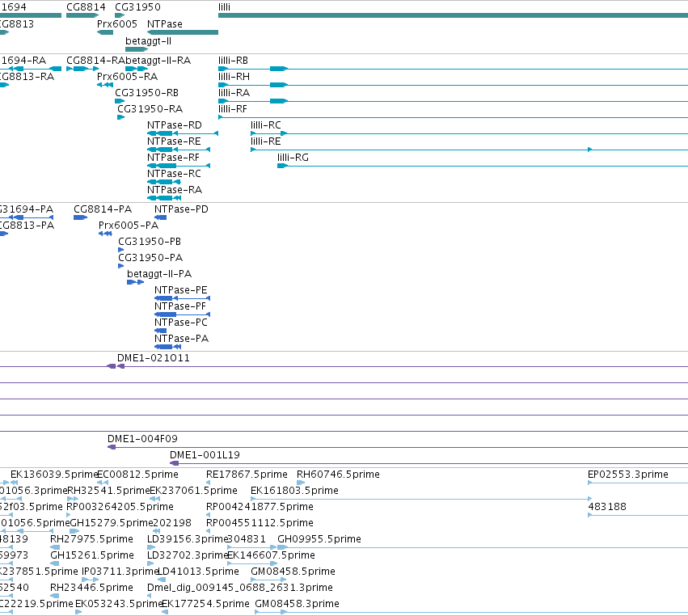Click transcript NTPase-RC
Screen dimensions: 688x616
pyautogui.click(x=174, y=174)
